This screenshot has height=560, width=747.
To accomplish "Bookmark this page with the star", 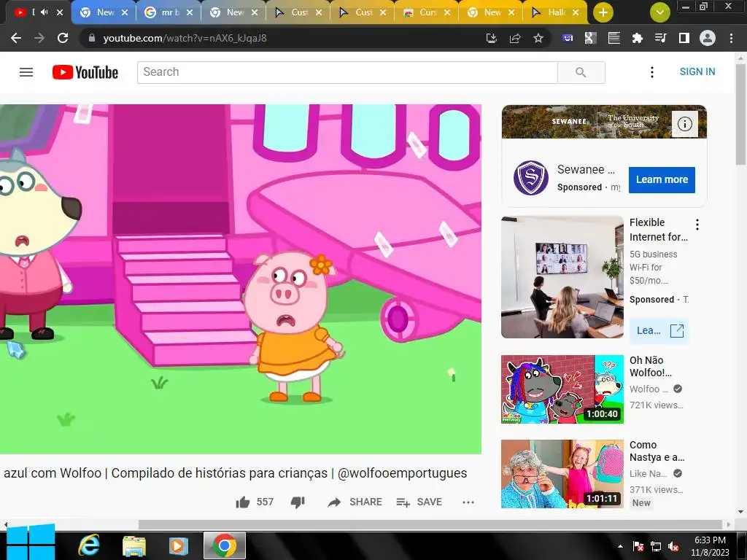I will [x=538, y=38].
